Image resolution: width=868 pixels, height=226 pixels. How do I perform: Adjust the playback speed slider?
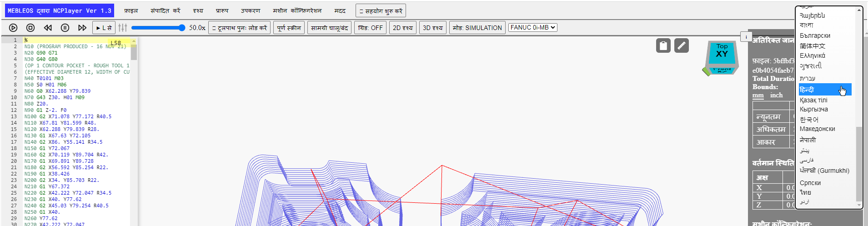click(158, 28)
